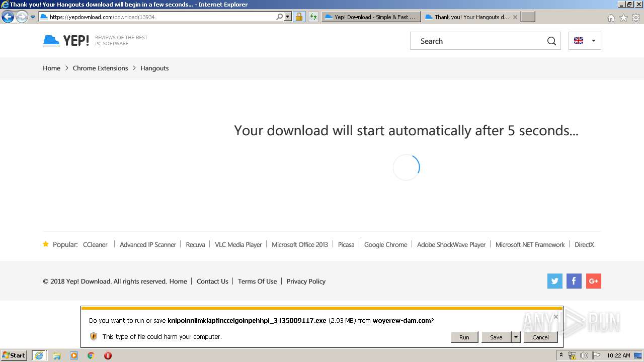Image resolution: width=644 pixels, height=362 pixels.
Task: Open the DirectX popular link
Action: pos(585,244)
